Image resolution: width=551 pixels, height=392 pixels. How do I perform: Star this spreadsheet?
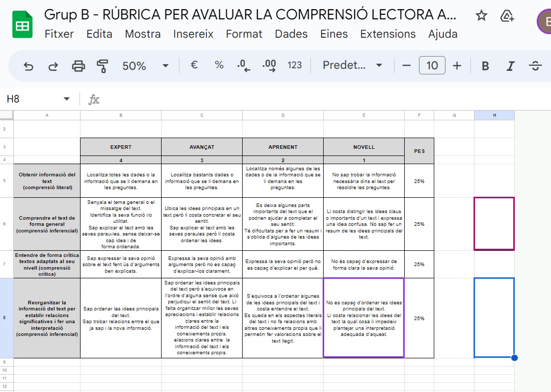pyautogui.click(x=481, y=16)
